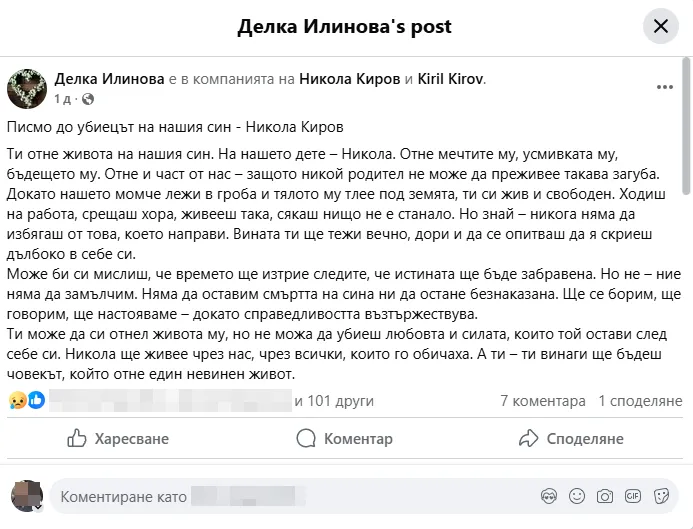
Task: Close the post dialog
Action: tap(660, 26)
